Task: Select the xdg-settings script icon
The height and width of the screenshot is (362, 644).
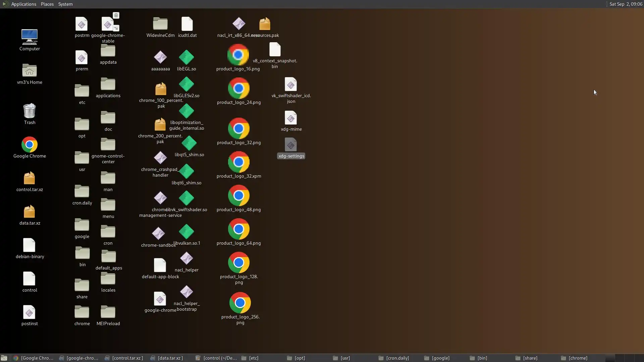Action: (x=291, y=145)
